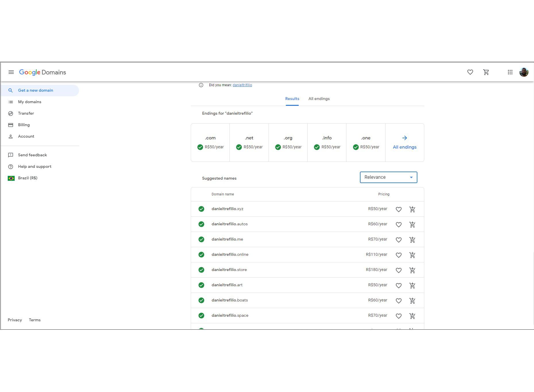Add danieltrefilio.art to cart
The image size is (534, 392).
click(412, 285)
